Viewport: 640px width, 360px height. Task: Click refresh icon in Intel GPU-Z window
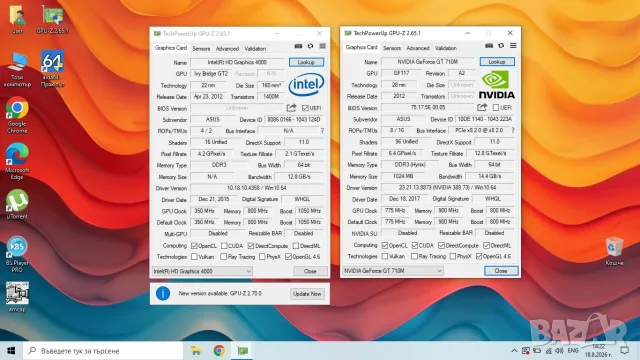(x=311, y=46)
